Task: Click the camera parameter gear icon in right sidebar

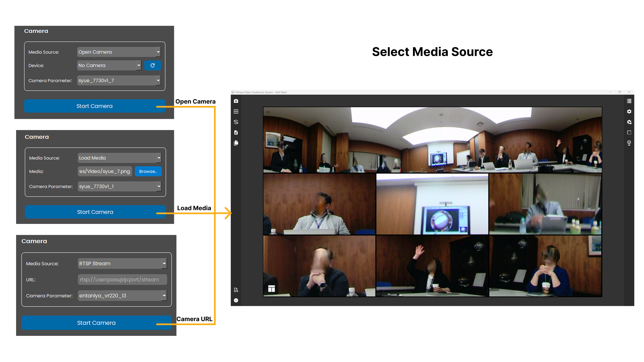Action: point(629,122)
